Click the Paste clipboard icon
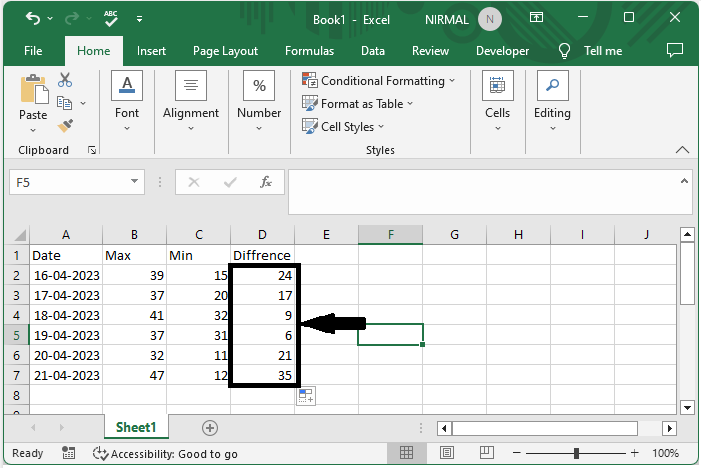Viewport: 701px width, 468px height. (34, 89)
